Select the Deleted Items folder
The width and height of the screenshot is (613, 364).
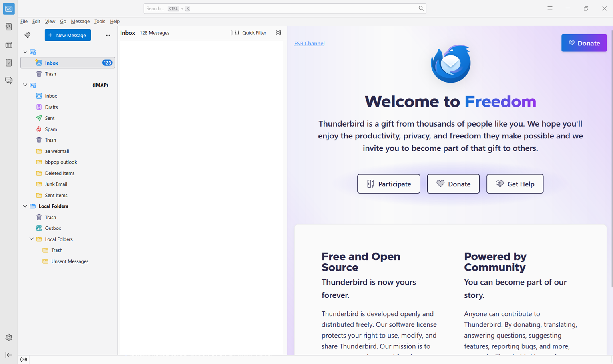68,173
